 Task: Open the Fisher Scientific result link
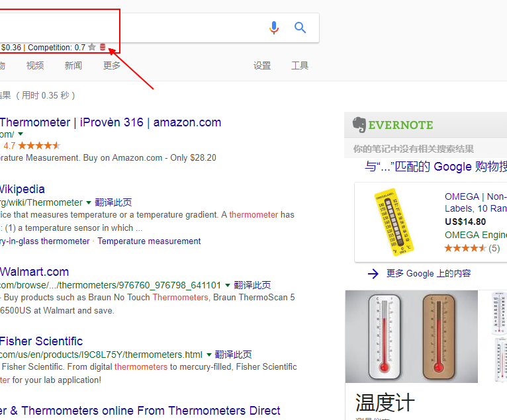[x=41, y=341]
